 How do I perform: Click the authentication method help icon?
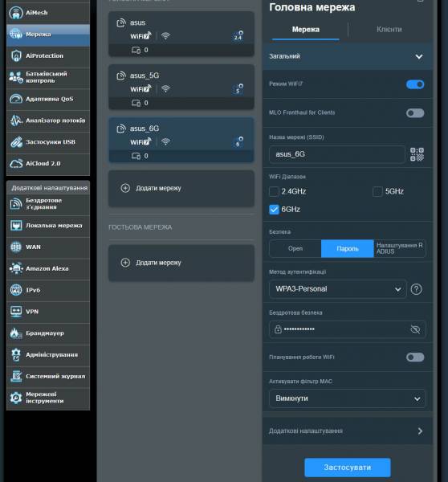tap(416, 289)
